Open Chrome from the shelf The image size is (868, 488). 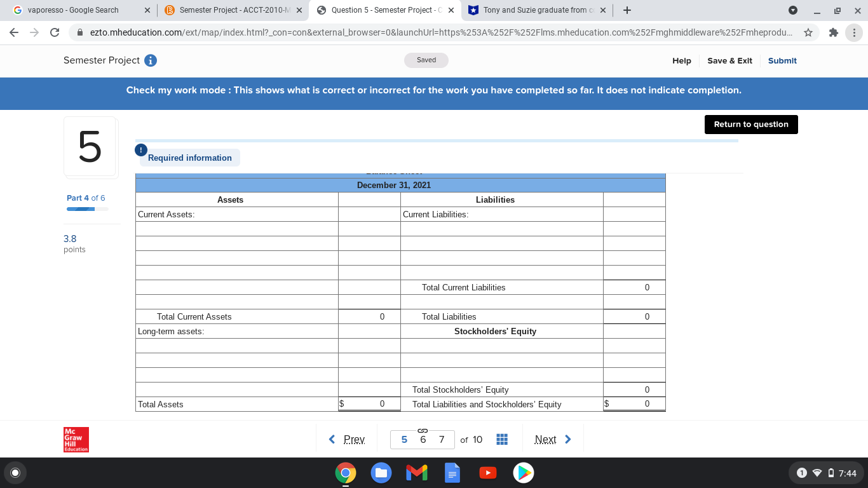346,473
